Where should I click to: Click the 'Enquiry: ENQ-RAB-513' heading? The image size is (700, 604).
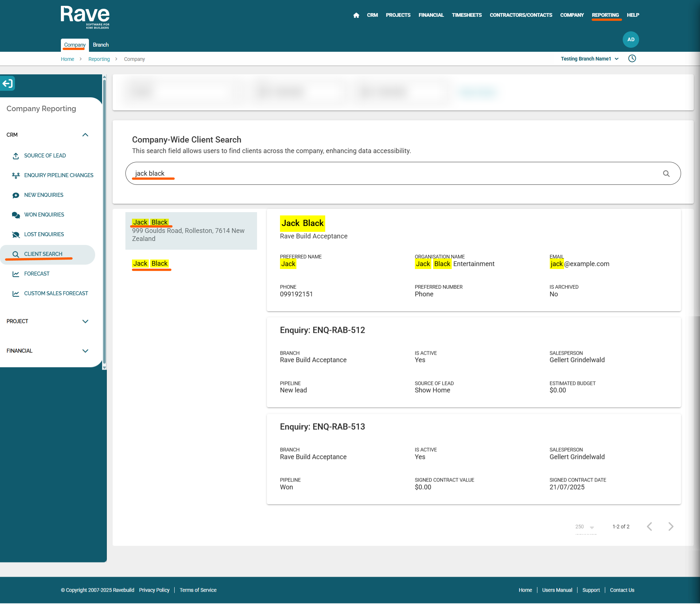coord(322,427)
